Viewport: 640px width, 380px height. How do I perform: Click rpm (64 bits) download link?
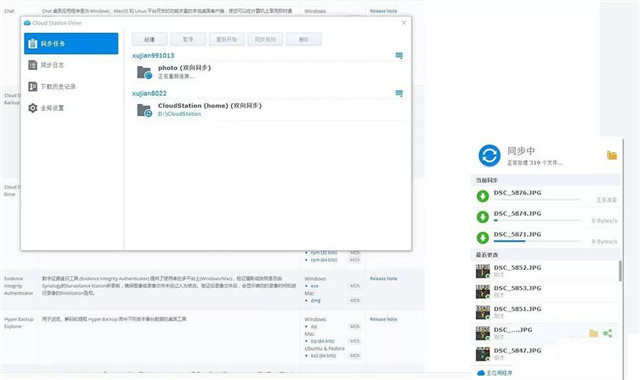324,260
